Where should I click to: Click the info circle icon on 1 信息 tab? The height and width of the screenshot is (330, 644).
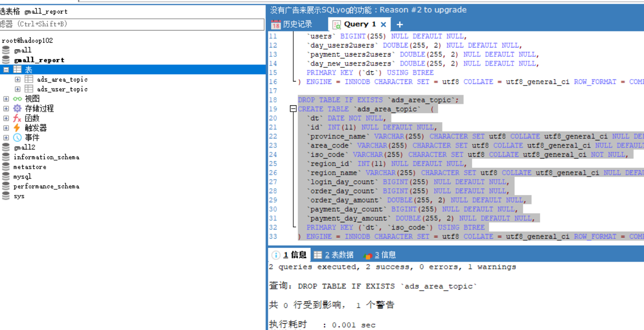tap(276, 255)
